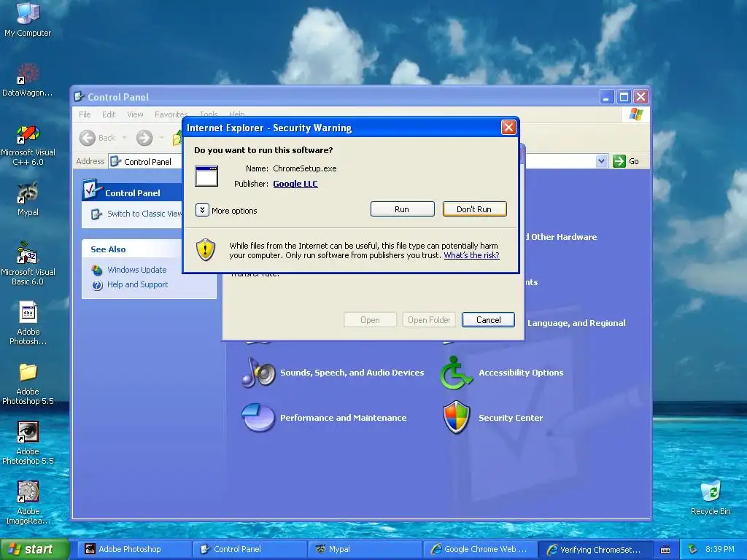Select the Adobe Photoshop 5.5 folder icon

[28, 373]
